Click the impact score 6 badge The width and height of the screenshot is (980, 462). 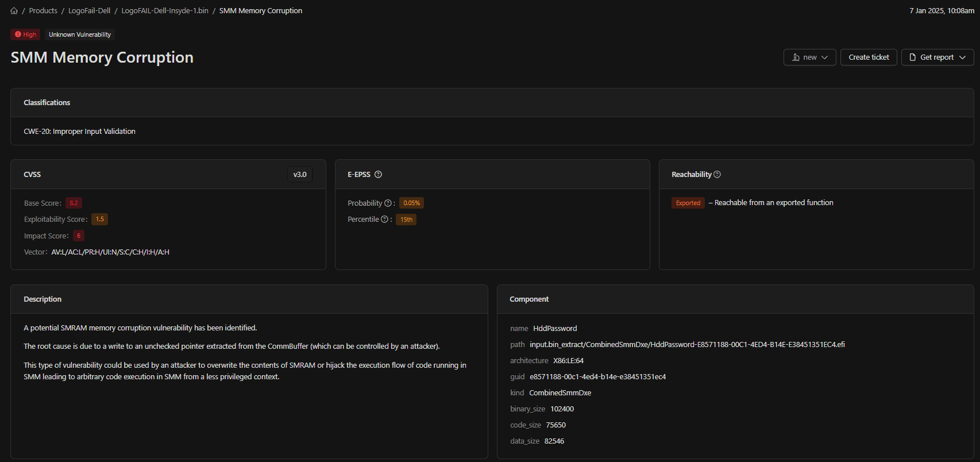point(79,236)
